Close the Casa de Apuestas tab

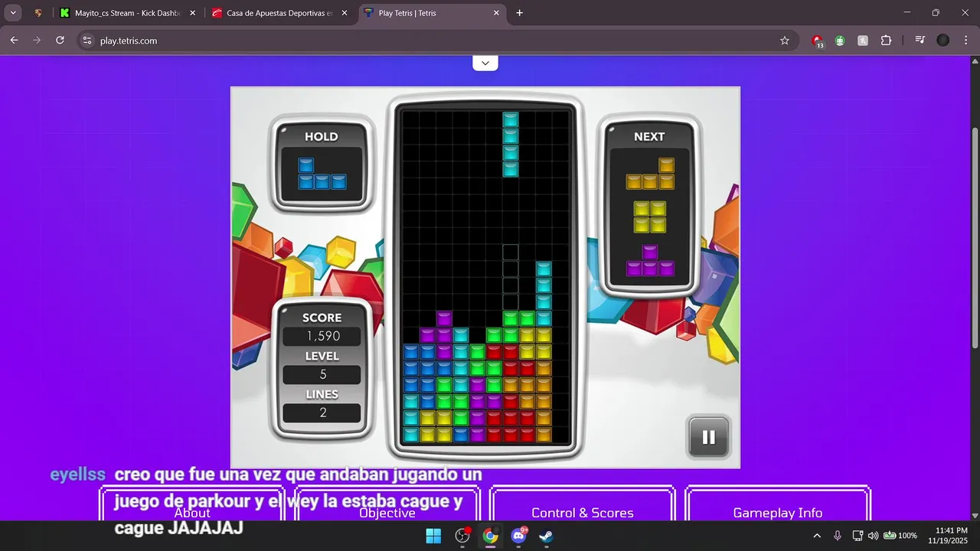344,13
